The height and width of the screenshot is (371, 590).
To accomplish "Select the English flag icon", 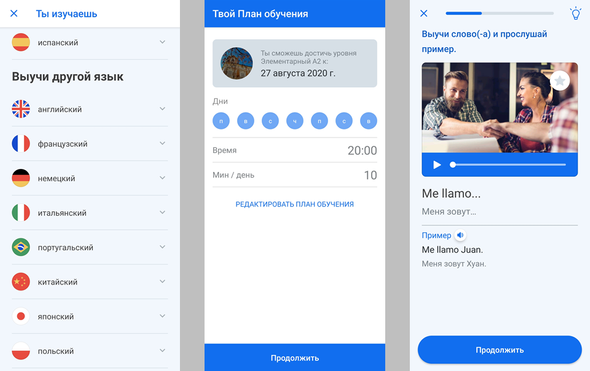I will pyautogui.click(x=21, y=109).
